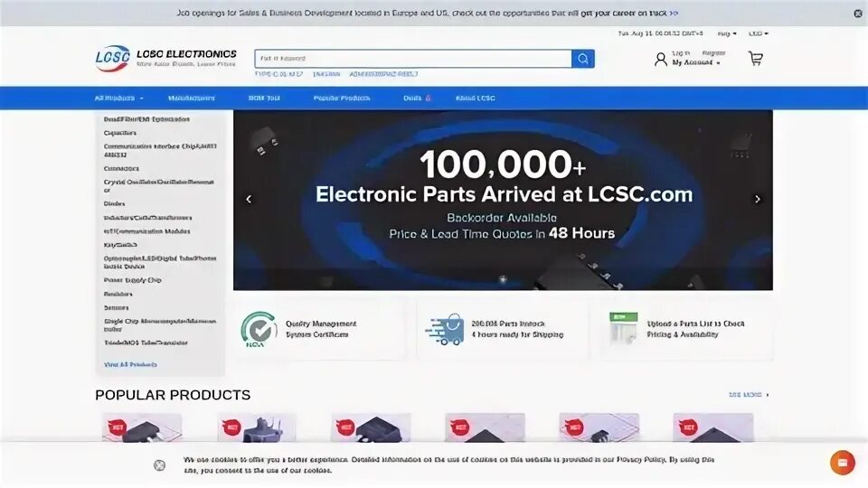This screenshot has height=488, width=868.
Task: Select the Optocoupler/LED/Digital Tube category
Action: point(160,262)
